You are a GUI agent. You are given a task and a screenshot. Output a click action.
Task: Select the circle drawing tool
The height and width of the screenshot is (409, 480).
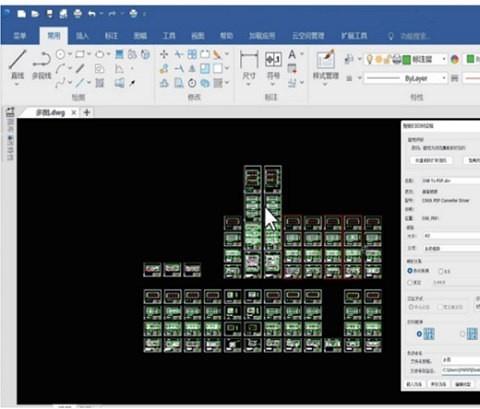click(60, 54)
